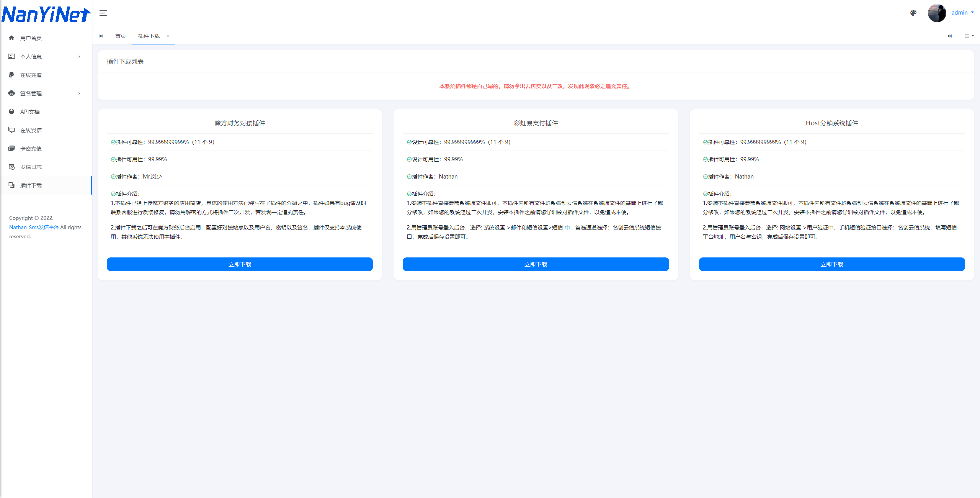Open the theme palette icon
The image size is (980, 498).
913,13
